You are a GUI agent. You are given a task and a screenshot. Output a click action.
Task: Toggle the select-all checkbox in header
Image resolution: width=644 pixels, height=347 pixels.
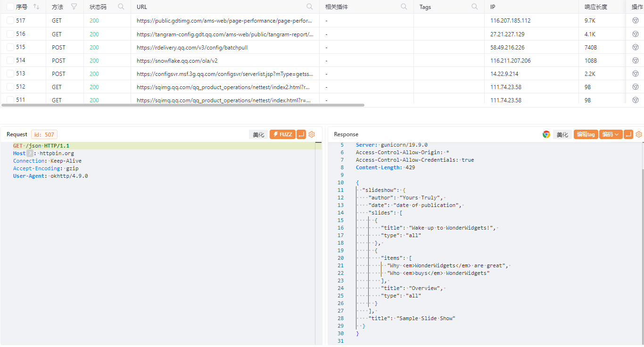click(10, 7)
